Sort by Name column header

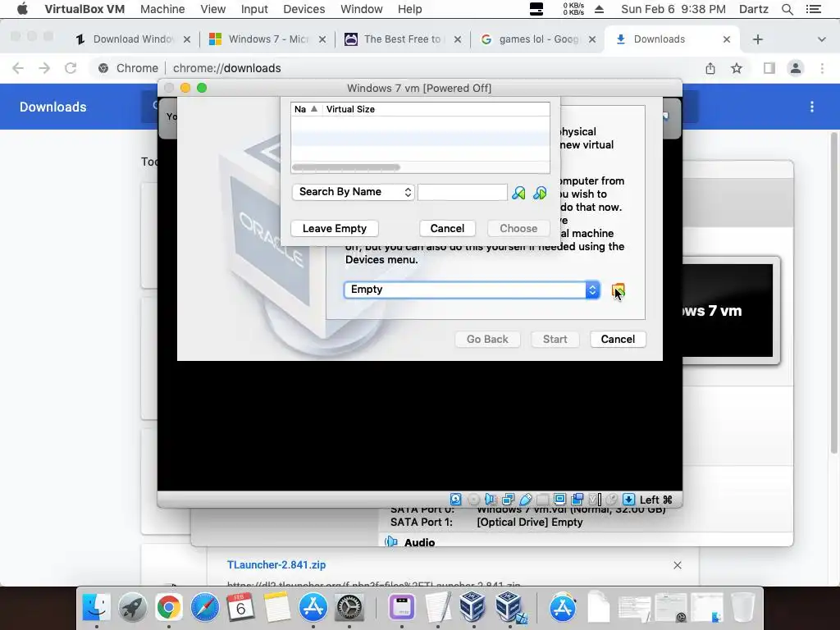coord(307,109)
